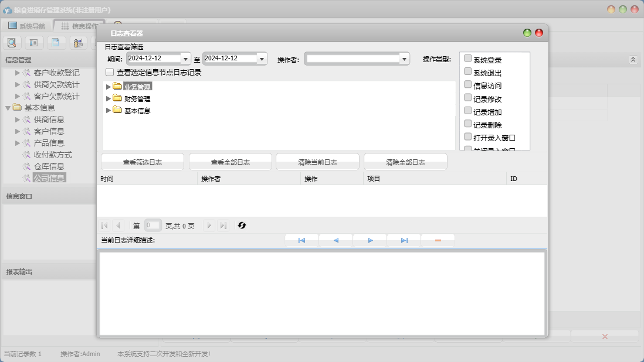
Task: Click the list view icon in main toolbar
Action: (33, 42)
